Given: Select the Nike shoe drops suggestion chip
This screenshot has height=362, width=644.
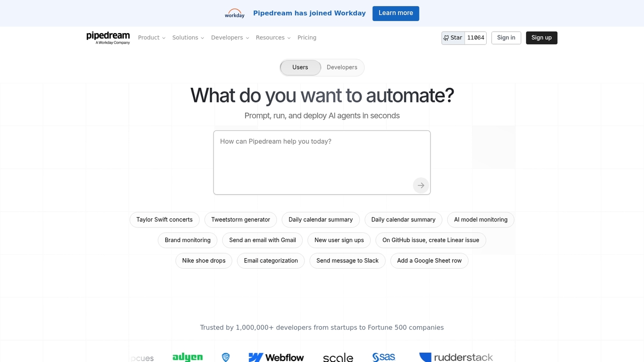Looking at the screenshot, I should [203, 260].
